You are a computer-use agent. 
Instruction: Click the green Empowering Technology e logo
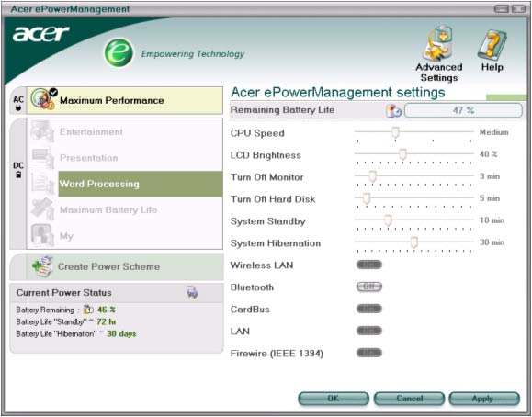119,52
